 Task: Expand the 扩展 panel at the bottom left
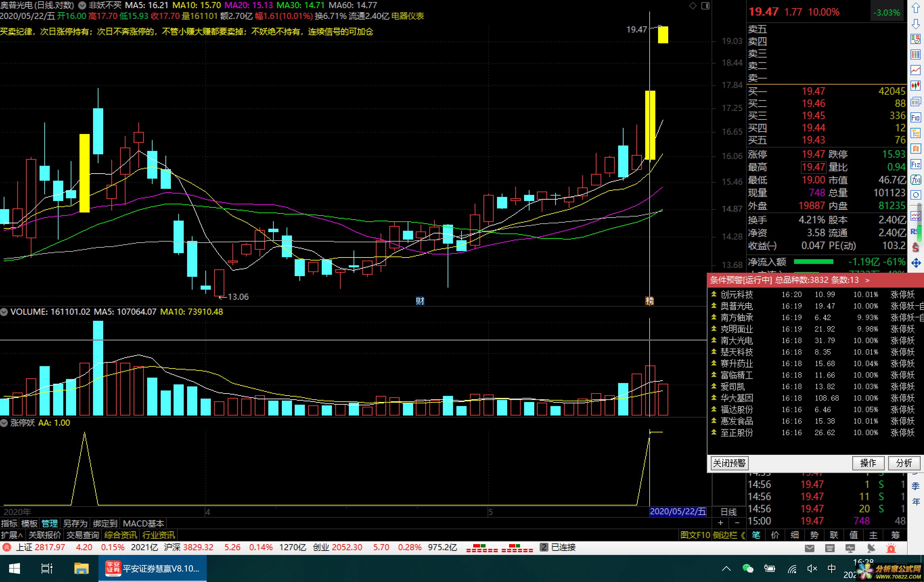click(x=12, y=535)
